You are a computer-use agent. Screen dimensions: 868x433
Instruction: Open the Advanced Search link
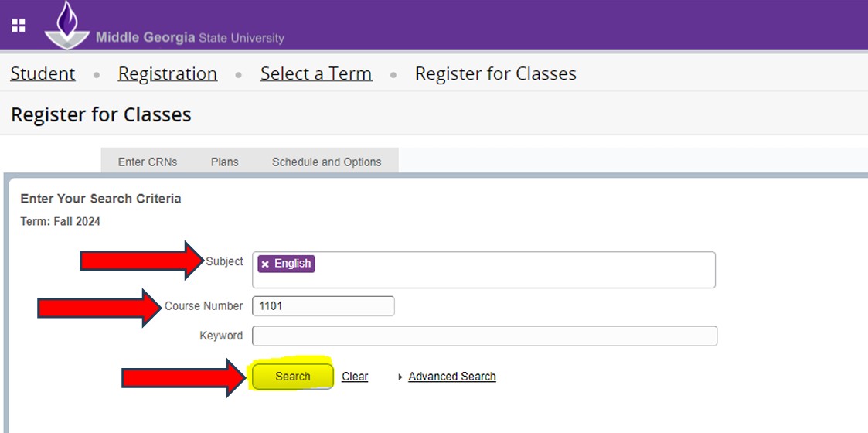[x=452, y=377]
